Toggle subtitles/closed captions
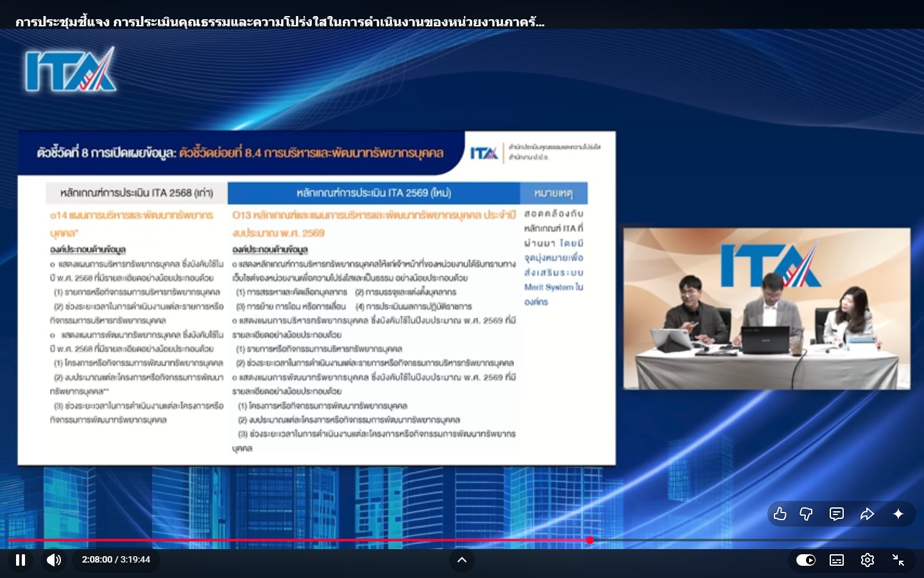 (x=837, y=560)
